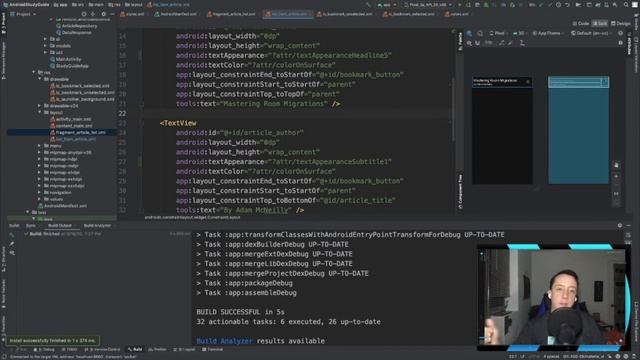640x360 pixels.
Task: Open the Terminal tool window button
Action: (x=213, y=350)
